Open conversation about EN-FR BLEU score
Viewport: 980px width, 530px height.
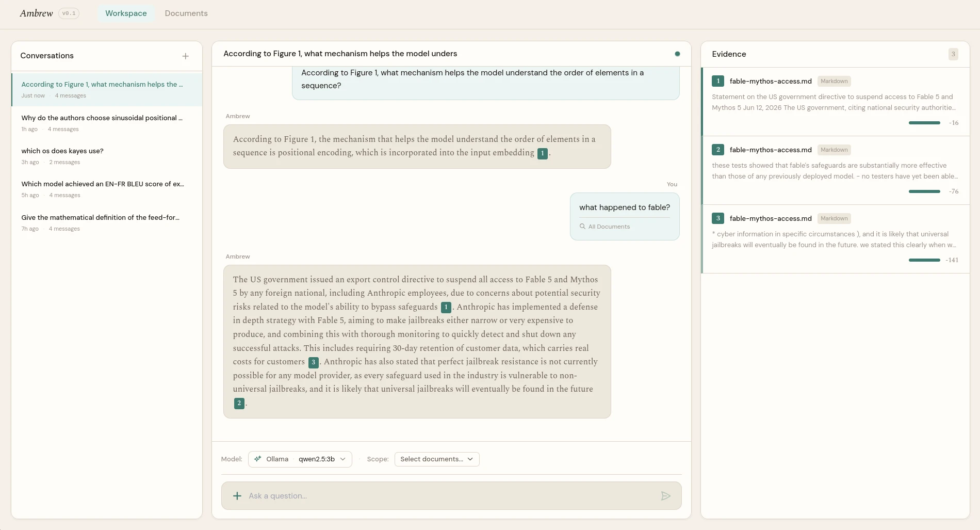pyautogui.click(x=107, y=189)
